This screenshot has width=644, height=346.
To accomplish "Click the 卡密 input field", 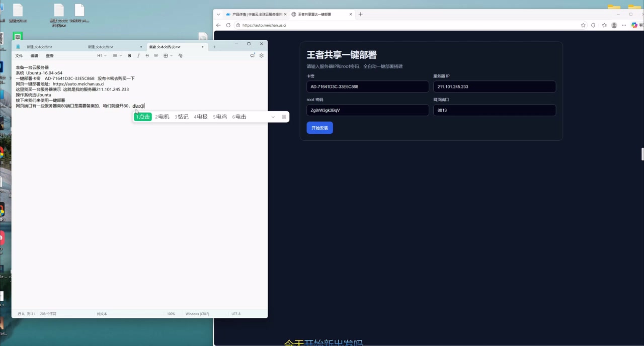I will tap(368, 86).
